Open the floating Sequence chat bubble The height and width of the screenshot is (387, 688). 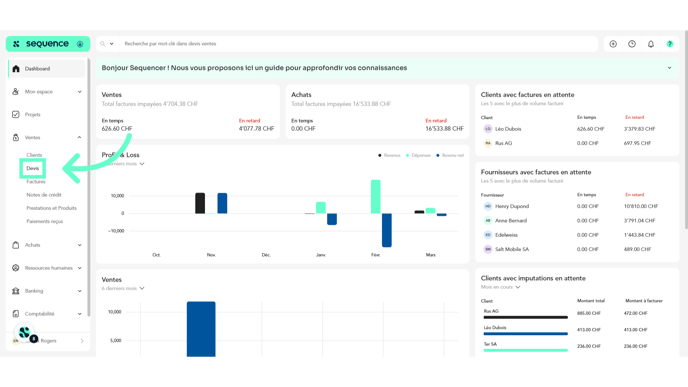[x=25, y=333]
